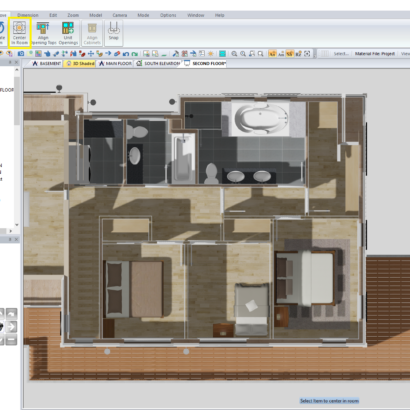This screenshot has width=410, height=410.
Task: Switch to the BASEMENT view tab
Action: [47, 63]
